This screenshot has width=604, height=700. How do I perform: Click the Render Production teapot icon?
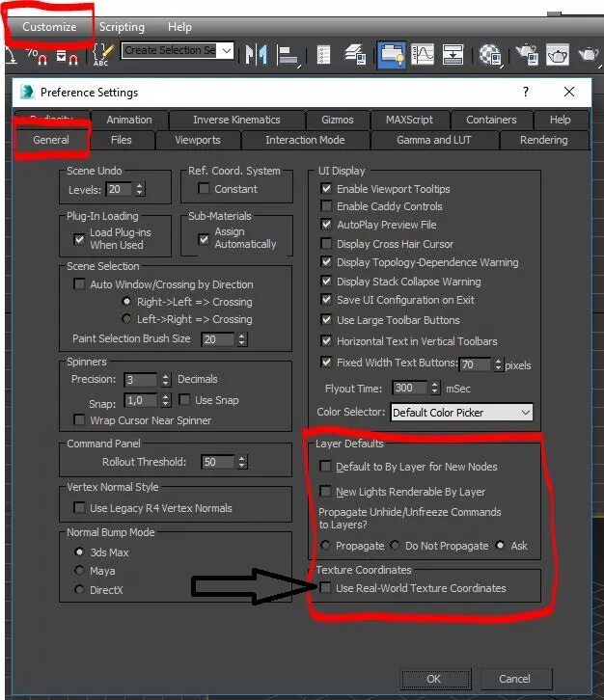tap(589, 54)
